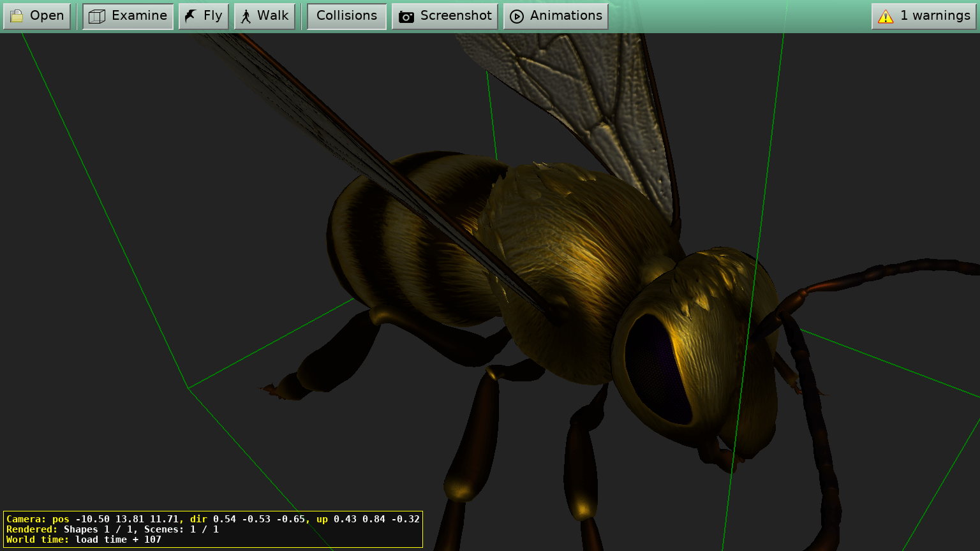The width and height of the screenshot is (980, 551).
Task: Click the circled play icon on Animations button
Action: pyautogui.click(x=517, y=16)
